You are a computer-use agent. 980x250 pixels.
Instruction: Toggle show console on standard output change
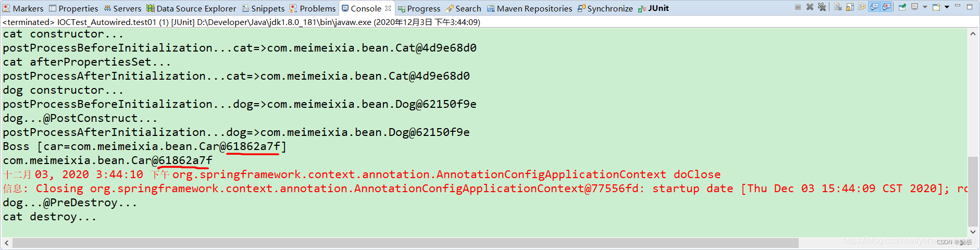tap(874, 7)
